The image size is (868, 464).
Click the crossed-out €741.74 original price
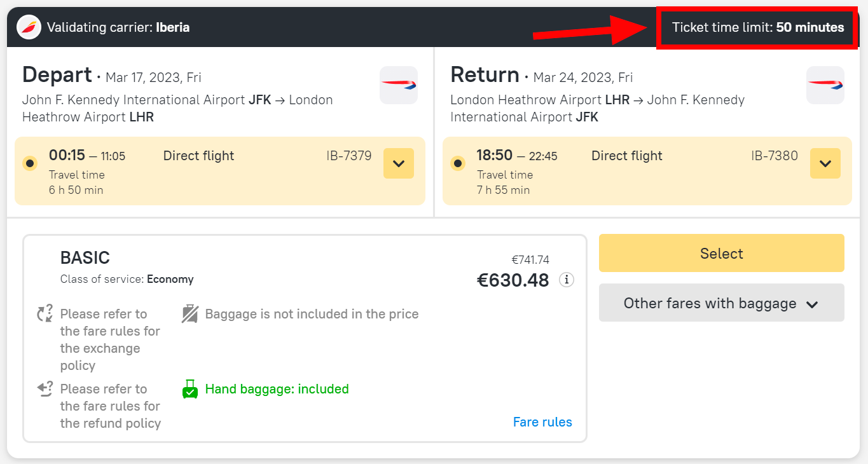pyautogui.click(x=530, y=259)
